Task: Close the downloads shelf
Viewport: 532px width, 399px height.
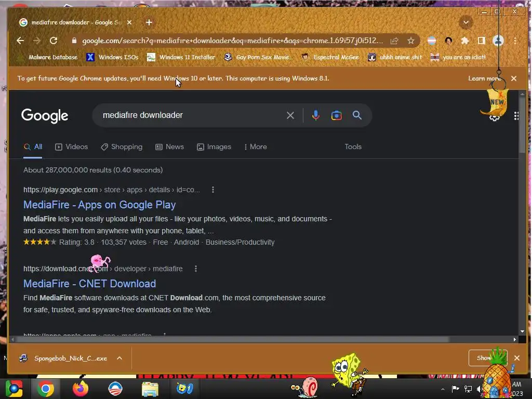Action: pos(517,358)
